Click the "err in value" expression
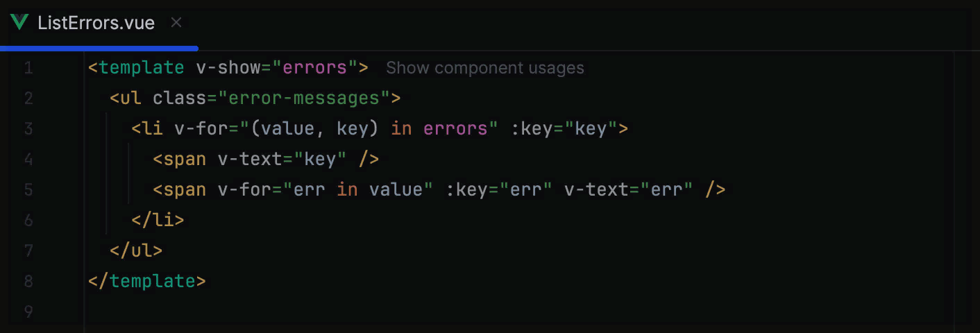 (358, 189)
